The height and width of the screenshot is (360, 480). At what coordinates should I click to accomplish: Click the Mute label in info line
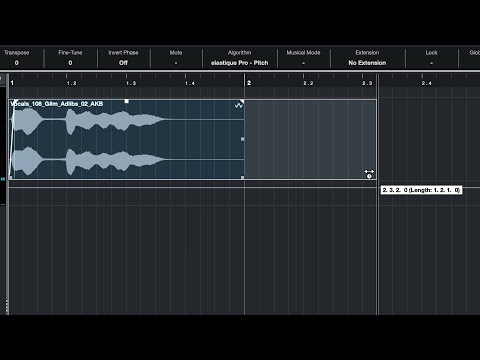pos(176,53)
